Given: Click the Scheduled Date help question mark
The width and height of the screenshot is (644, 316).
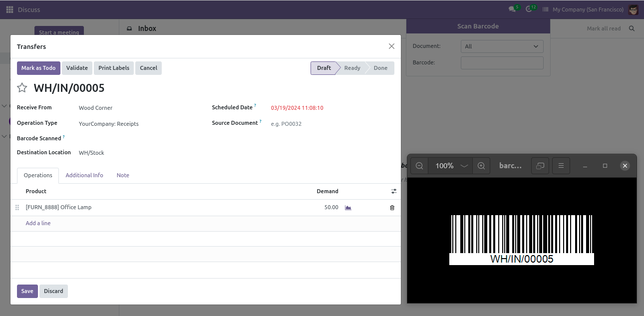Looking at the screenshot, I should pos(255,106).
